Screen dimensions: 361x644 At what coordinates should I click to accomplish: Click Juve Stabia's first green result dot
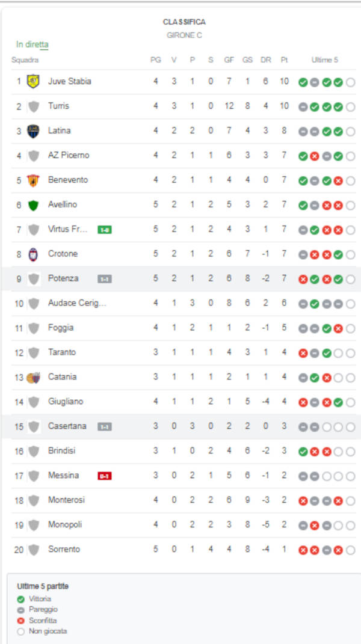pyautogui.click(x=303, y=82)
